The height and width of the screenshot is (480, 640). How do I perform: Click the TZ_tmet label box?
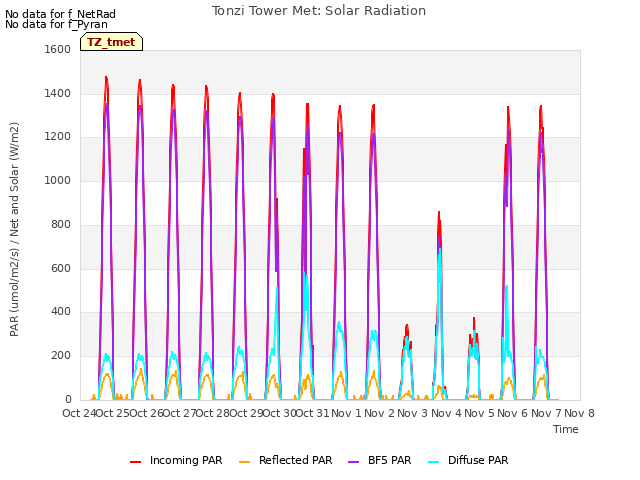point(111,42)
